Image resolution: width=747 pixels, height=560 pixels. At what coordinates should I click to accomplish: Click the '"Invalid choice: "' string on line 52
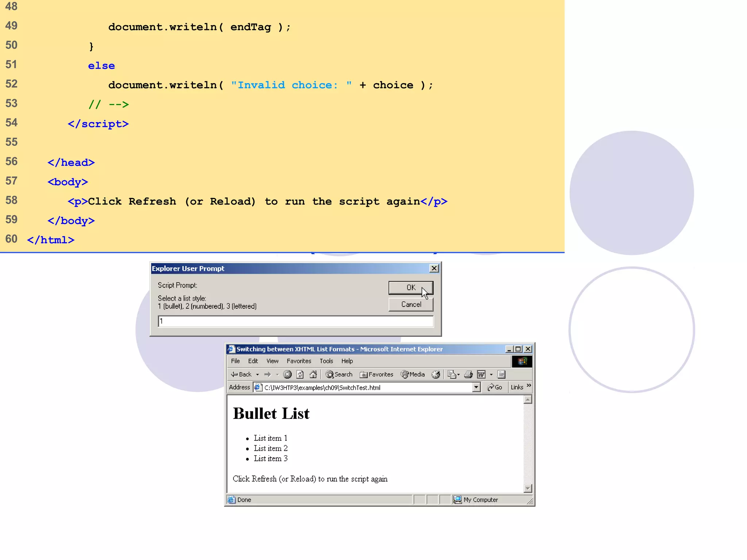click(x=291, y=85)
